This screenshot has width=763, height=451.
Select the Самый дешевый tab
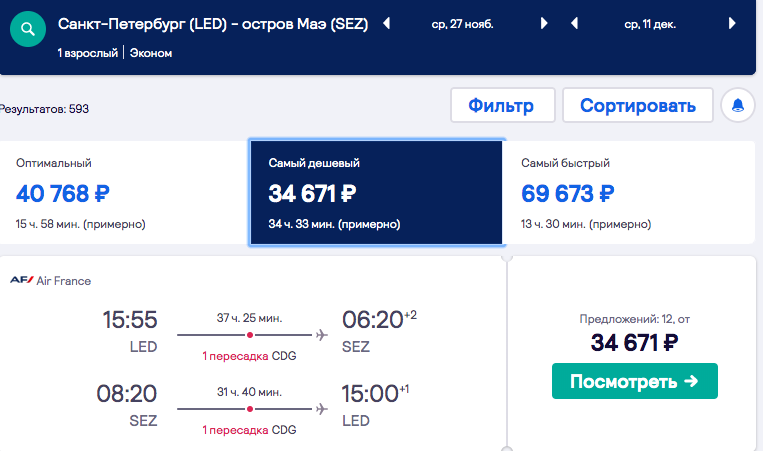coord(376,193)
